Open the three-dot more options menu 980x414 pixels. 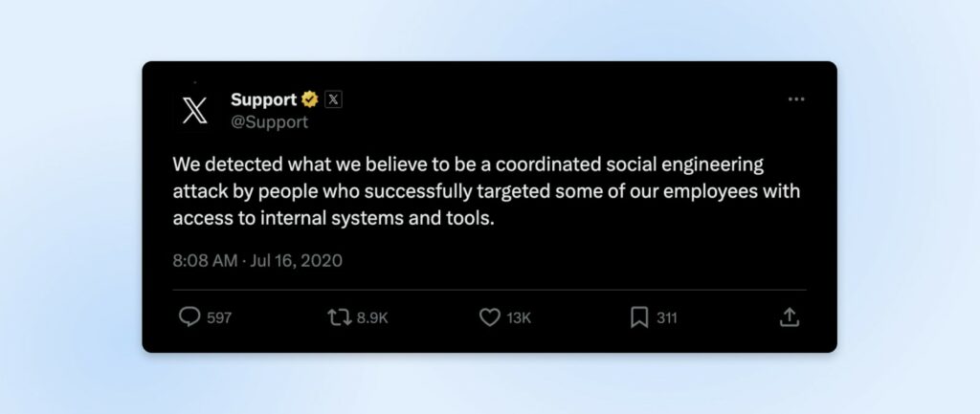[796, 99]
